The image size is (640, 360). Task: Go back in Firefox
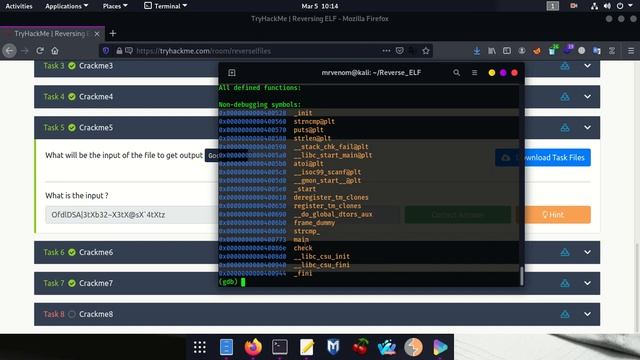pos(9,51)
